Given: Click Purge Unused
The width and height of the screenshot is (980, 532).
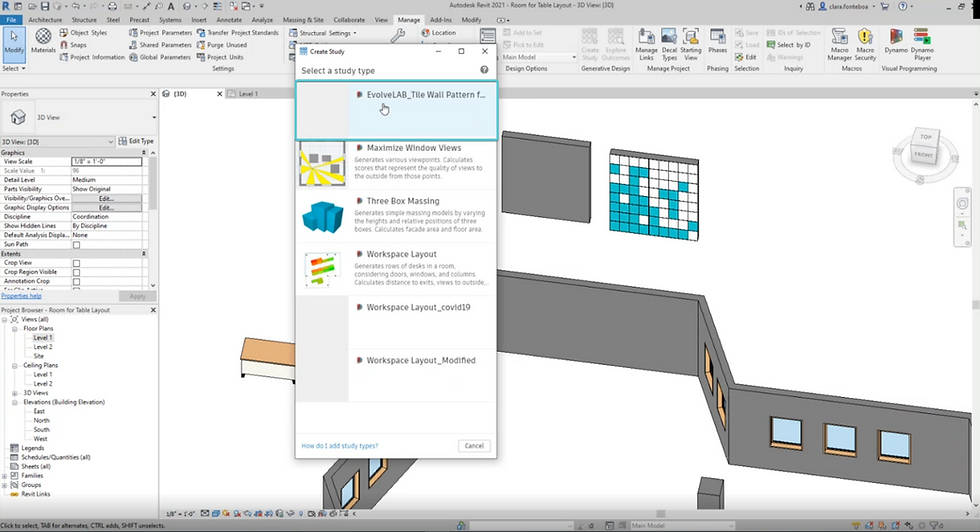Looking at the screenshot, I should coord(222,45).
